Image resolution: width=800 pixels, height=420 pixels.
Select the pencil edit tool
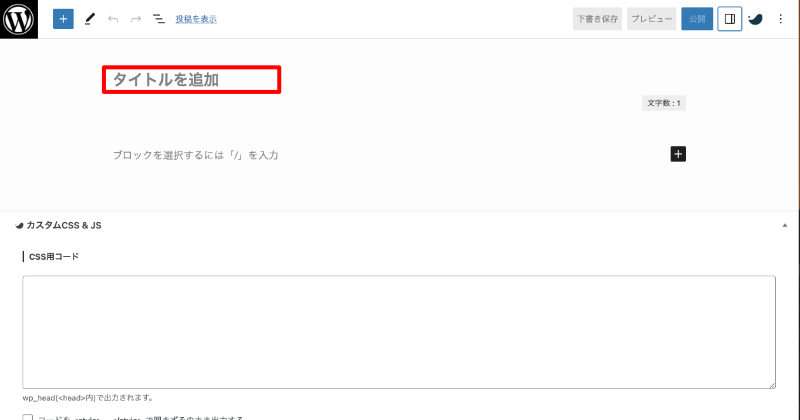[90, 19]
